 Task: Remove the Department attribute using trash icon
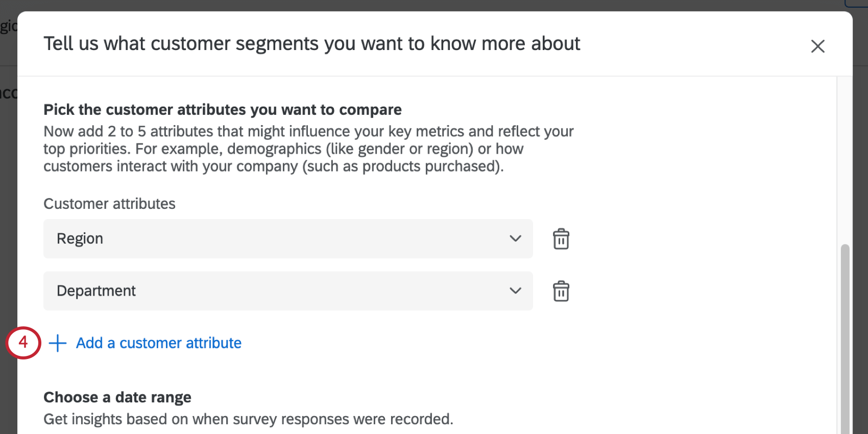click(561, 291)
